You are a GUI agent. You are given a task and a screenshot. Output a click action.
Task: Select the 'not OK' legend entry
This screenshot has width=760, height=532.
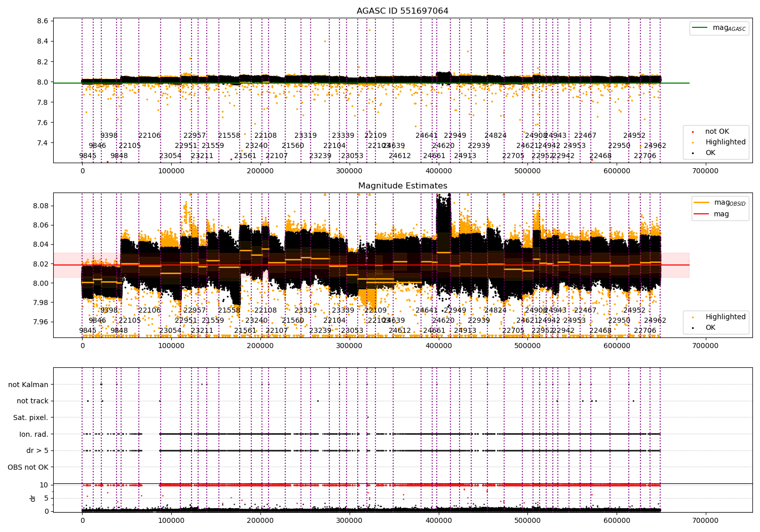tap(717, 132)
